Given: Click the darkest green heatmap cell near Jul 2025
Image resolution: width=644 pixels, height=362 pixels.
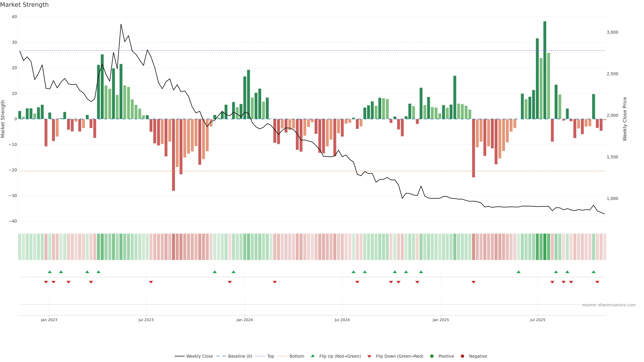Looking at the screenshot, I should coord(545,247).
